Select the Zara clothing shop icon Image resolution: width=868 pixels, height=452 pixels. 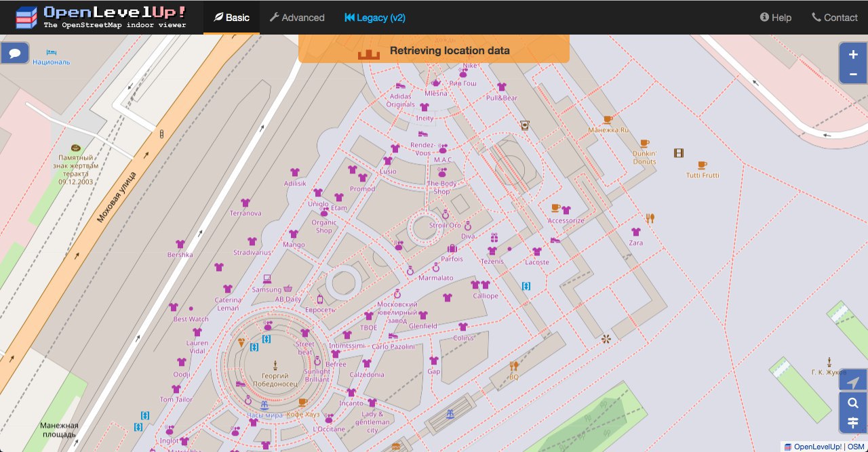point(636,232)
